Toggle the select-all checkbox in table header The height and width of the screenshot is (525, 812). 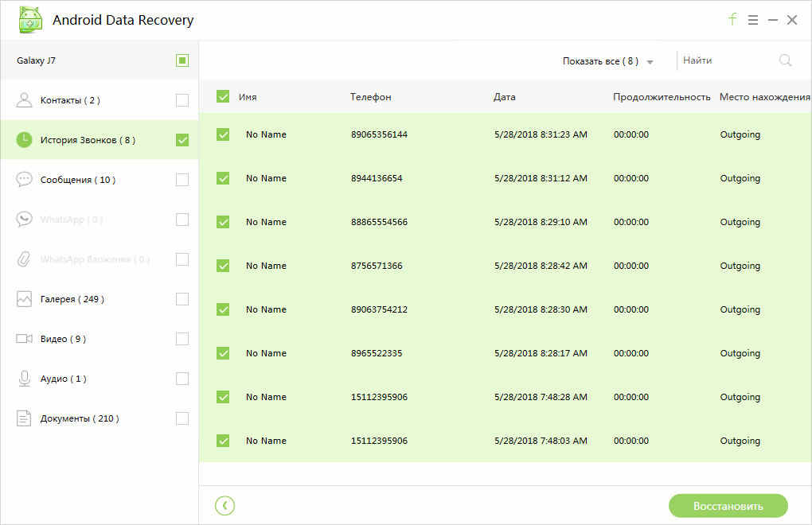[x=223, y=97]
